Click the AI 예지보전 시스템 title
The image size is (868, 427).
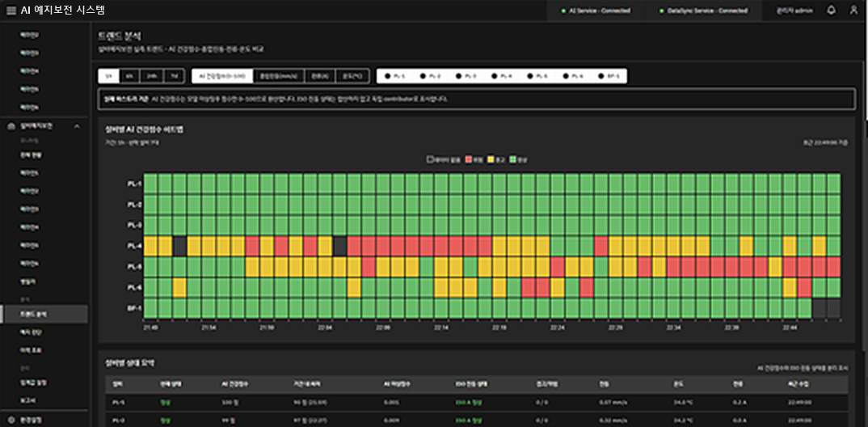click(62, 10)
